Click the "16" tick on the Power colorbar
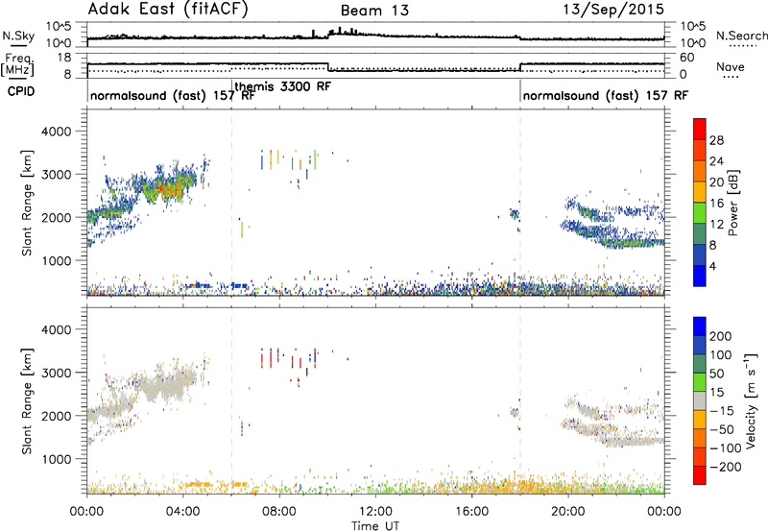This screenshot has height=532, width=768. coord(716,204)
